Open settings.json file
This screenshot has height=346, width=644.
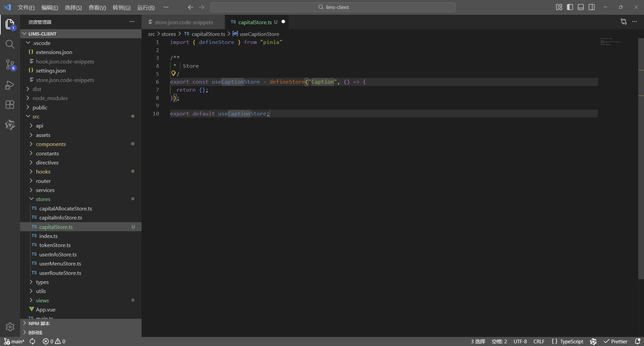pos(81,70)
